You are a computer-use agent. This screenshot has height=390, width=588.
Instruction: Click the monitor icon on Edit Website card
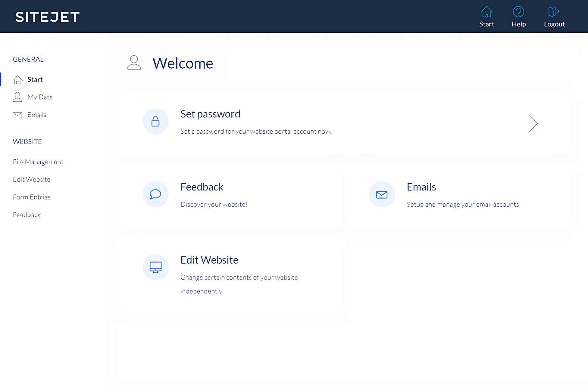[x=156, y=267]
